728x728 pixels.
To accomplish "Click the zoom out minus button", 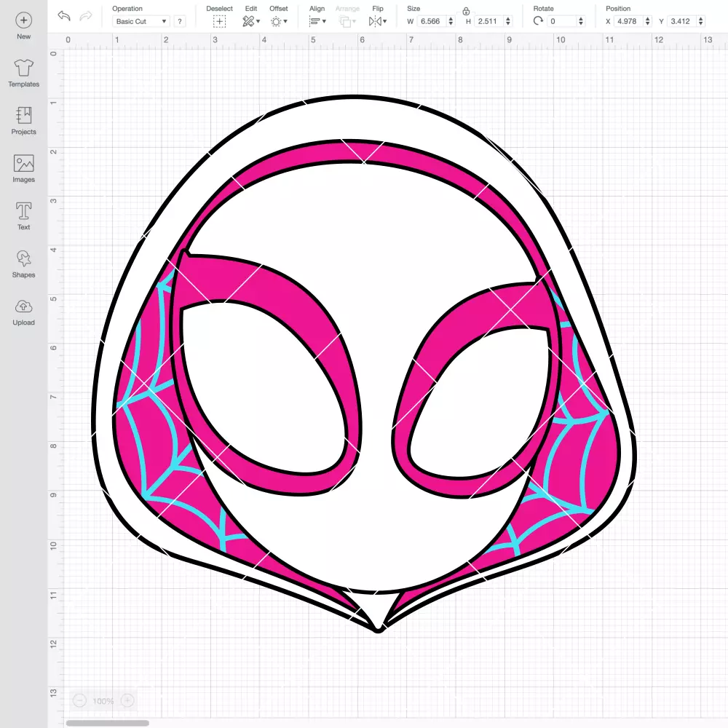I will [80, 700].
